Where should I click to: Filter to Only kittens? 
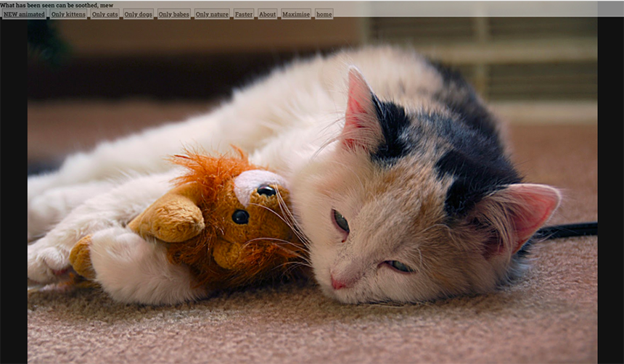click(68, 14)
